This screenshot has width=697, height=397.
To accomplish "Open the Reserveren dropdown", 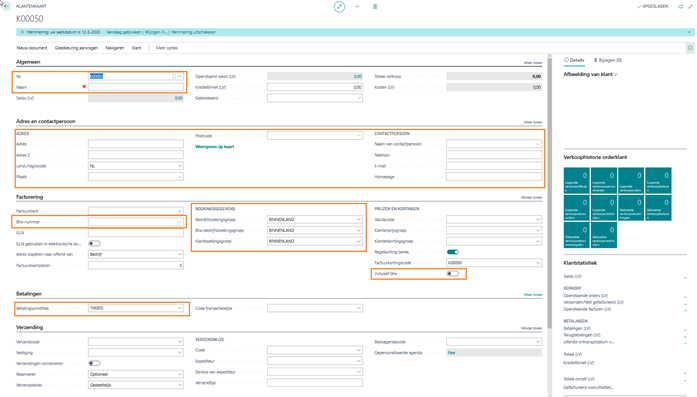I will click(x=180, y=374).
